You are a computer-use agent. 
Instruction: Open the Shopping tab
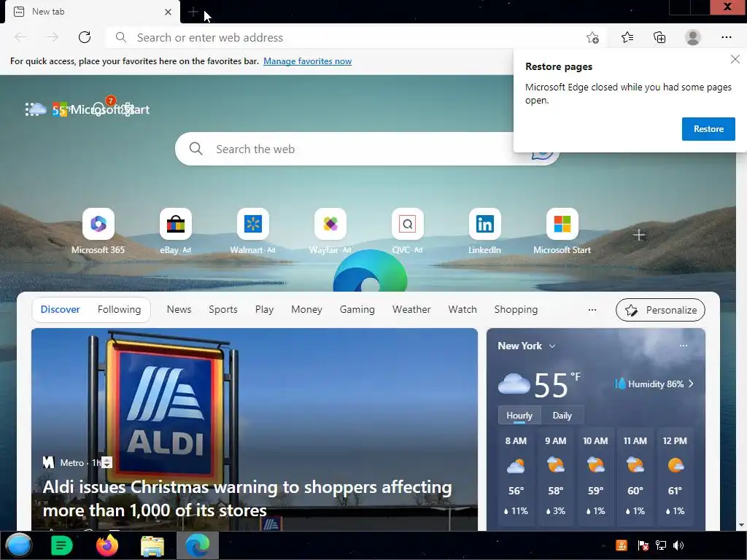click(516, 309)
